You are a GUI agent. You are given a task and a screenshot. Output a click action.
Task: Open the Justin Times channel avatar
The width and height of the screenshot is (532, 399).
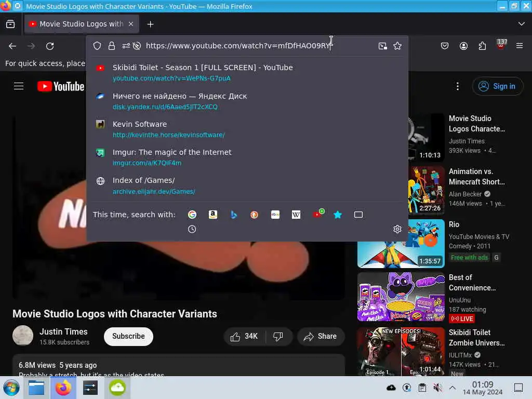pos(23,335)
